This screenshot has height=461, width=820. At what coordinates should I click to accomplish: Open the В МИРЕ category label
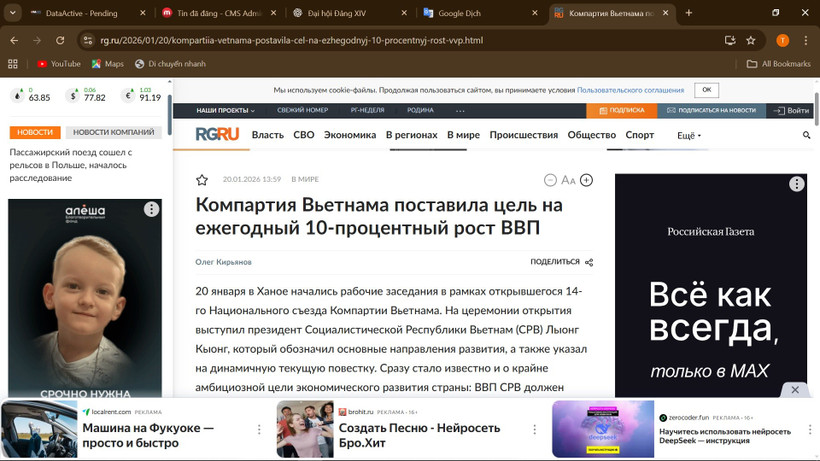pyautogui.click(x=305, y=179)
